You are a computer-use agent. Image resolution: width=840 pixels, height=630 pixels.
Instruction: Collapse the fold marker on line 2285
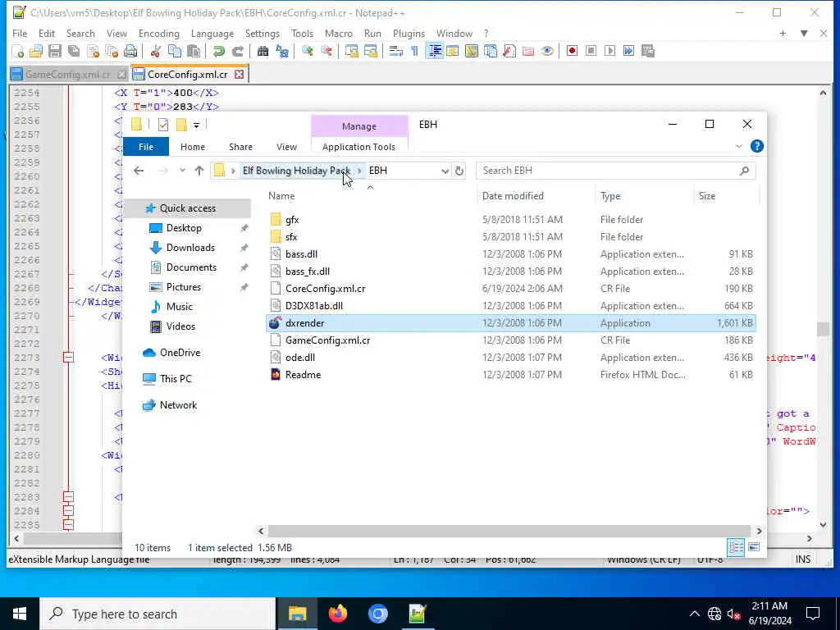[x=68, y=525]
